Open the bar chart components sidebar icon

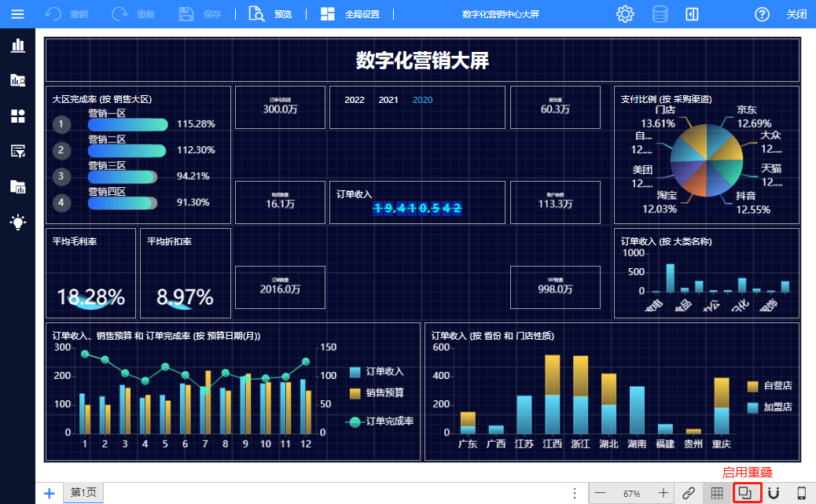(17, 45)
